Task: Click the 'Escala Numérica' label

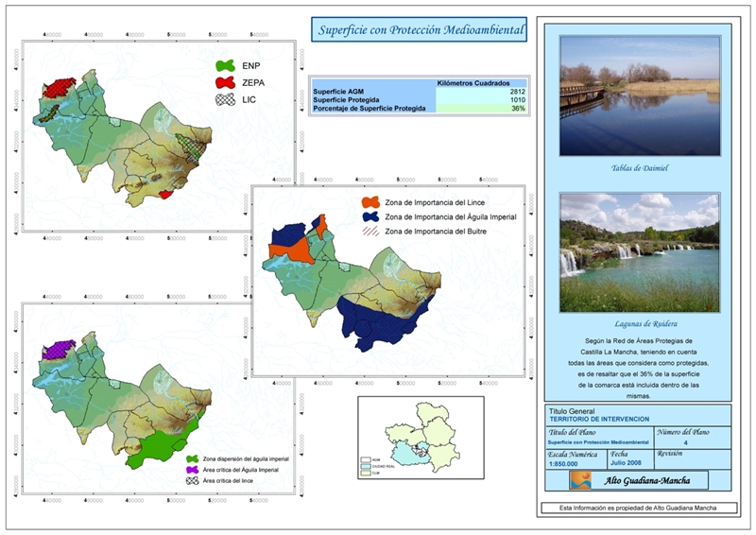Action: (573, 454)
